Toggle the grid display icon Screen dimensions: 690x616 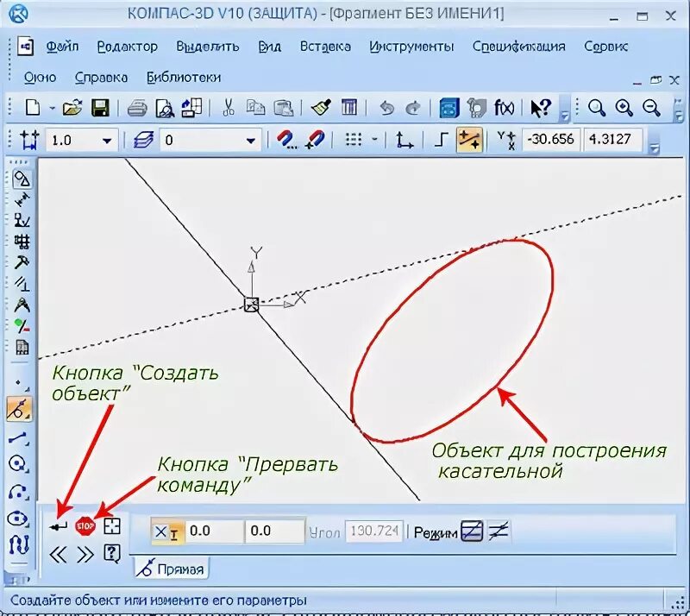(354, 140)
